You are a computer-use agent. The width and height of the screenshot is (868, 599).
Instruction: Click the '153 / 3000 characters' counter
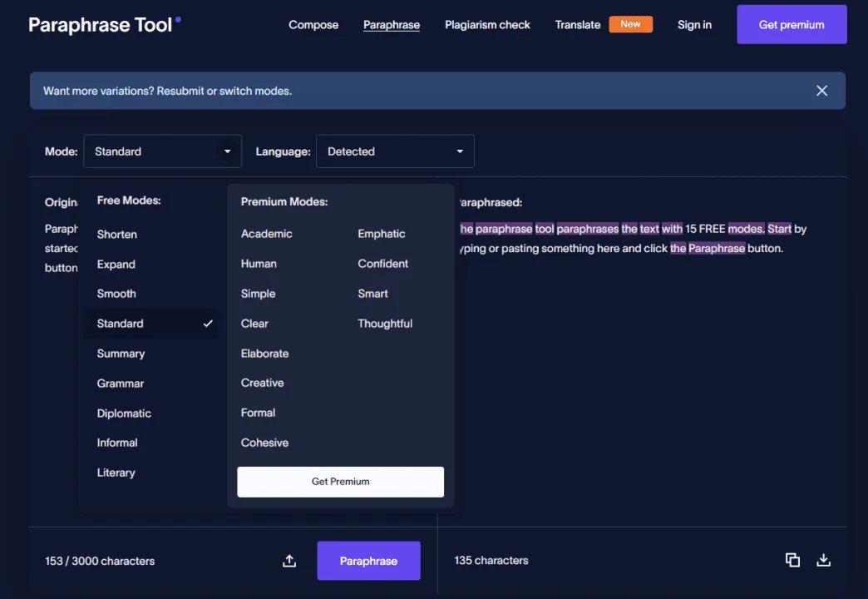point(100,562)
